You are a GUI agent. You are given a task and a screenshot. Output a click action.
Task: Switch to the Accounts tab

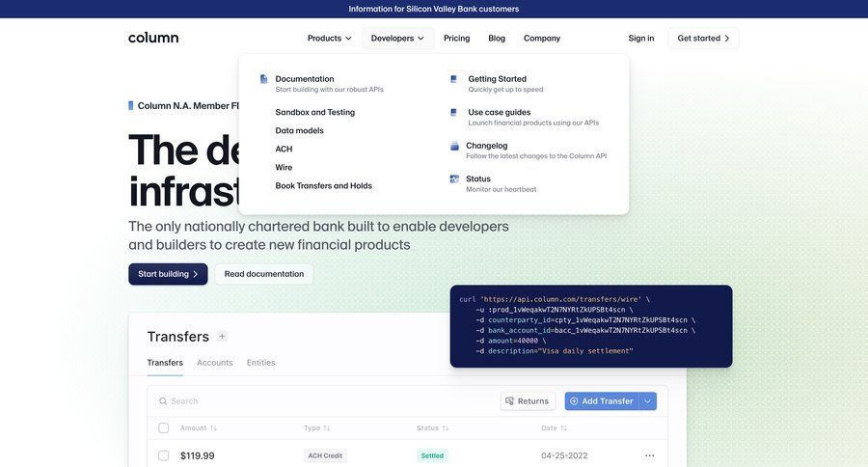coord(214,363)
